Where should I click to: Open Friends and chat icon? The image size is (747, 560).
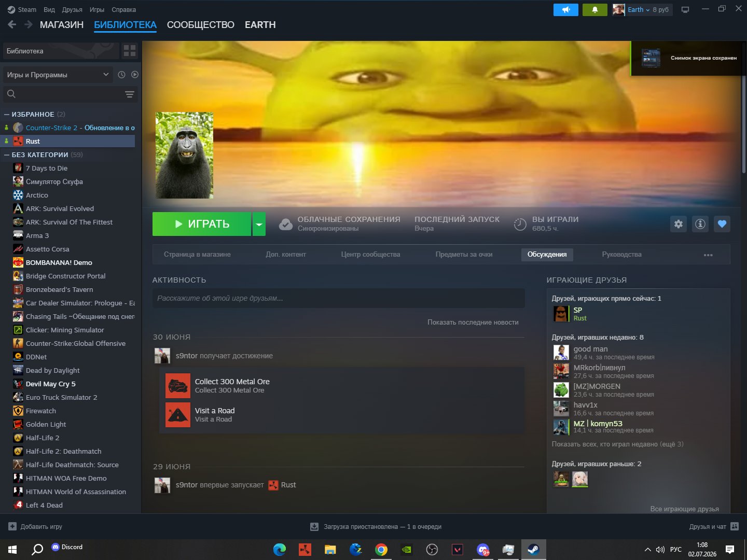click(735, 526)
